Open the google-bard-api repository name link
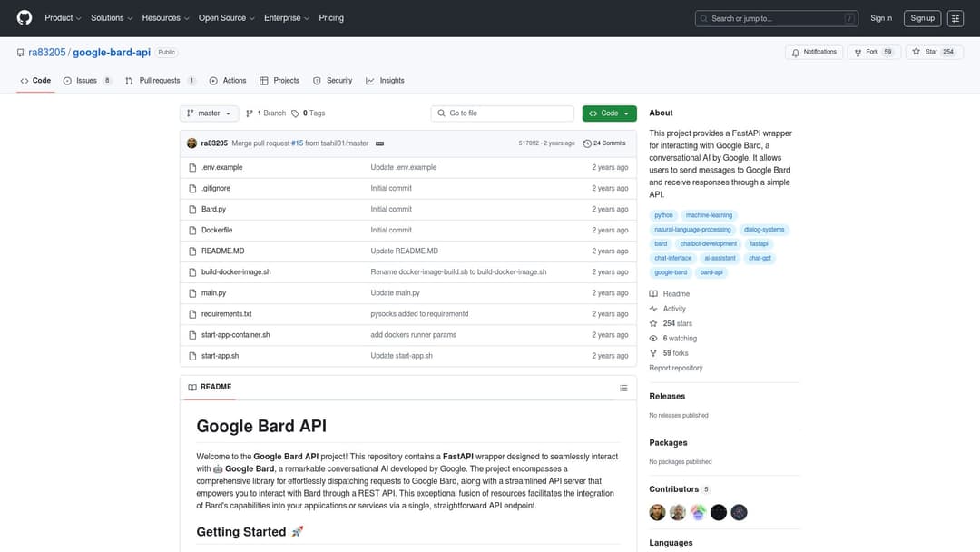Viewport: 980px width, 552px height. tap(112, 53)
